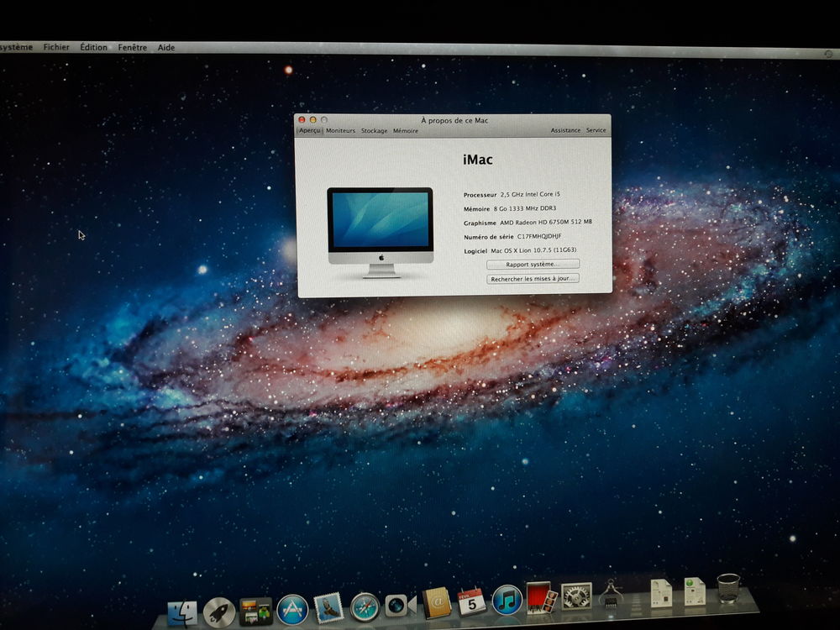The image size is (840, 630).
Task: Click the iMac heading text
Action: (477, 160)
